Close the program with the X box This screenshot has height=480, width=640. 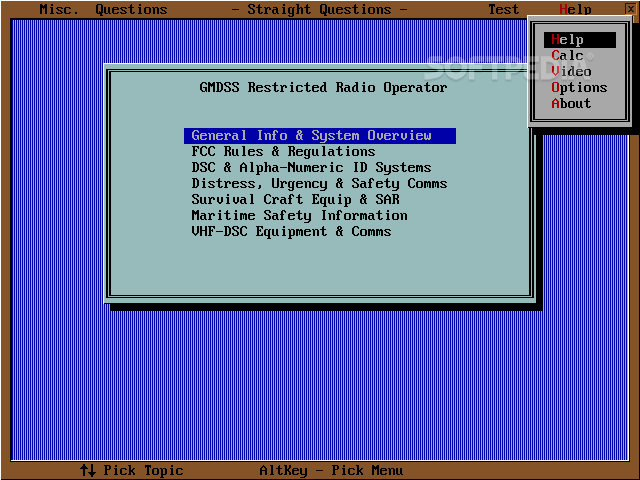point(630,8)
